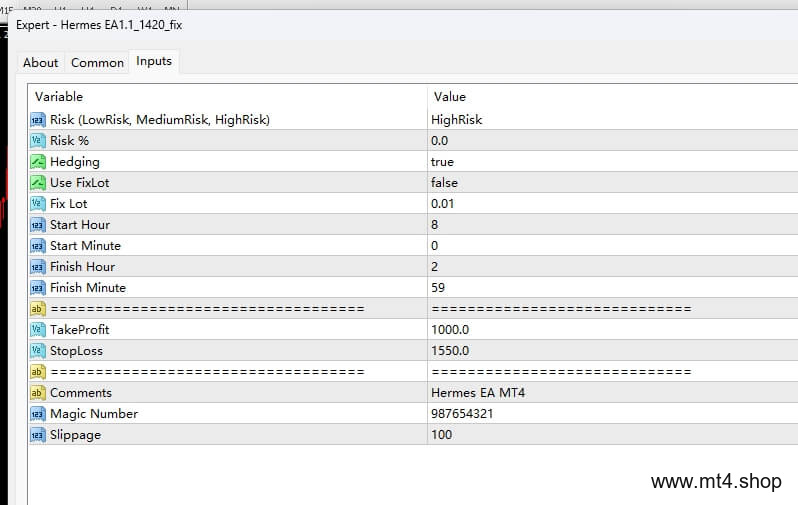Click the boolean icon next to Use FixLot
Screen dimensions: 798x505
[x=38, y=183]
